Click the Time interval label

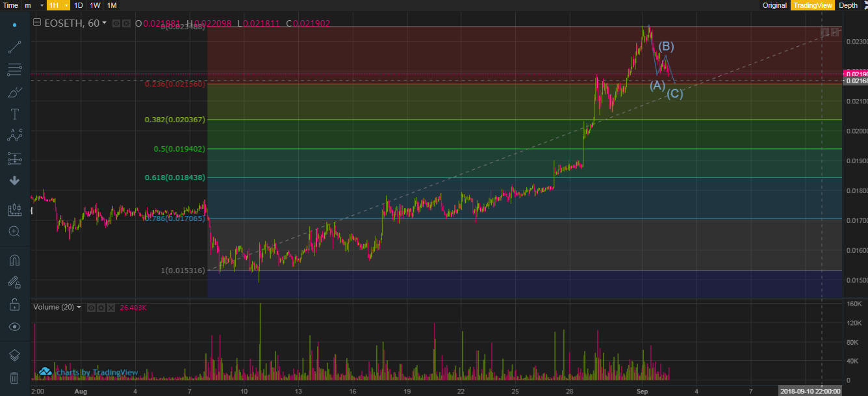click(10, 5)
